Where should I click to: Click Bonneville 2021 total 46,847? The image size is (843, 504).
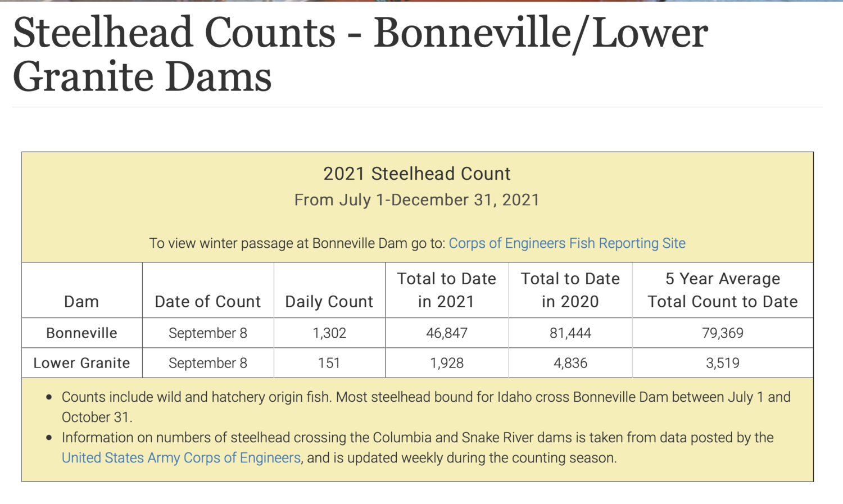pyautogui.click(x=447, y=333)
